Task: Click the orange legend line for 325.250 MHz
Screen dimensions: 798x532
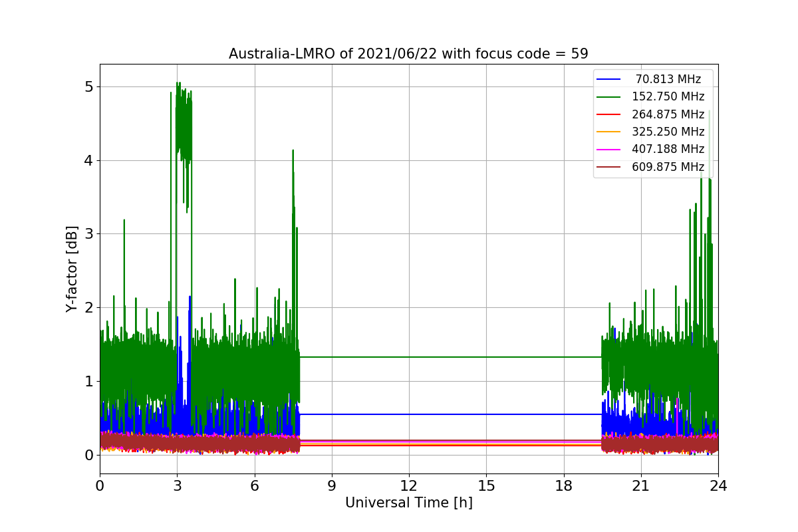Action: pyautogui.click(x=608, y=132)
